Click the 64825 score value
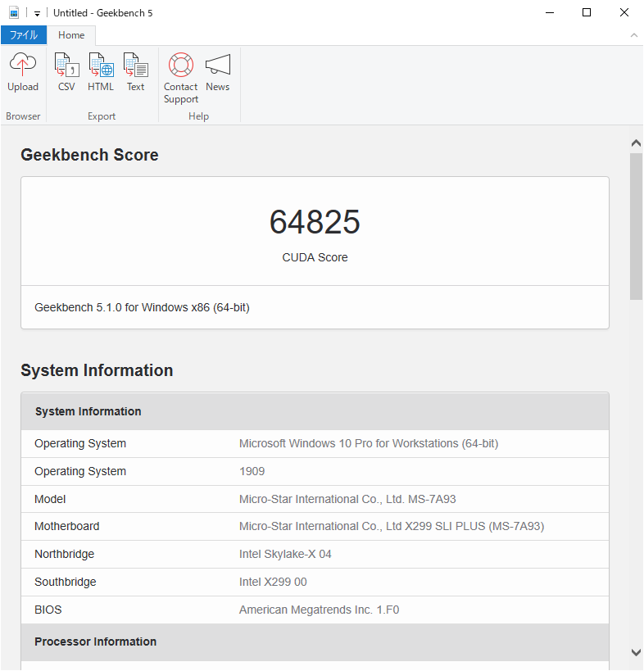Image resolution: width=644 pixels, height=671 pixels. point(315,222)
